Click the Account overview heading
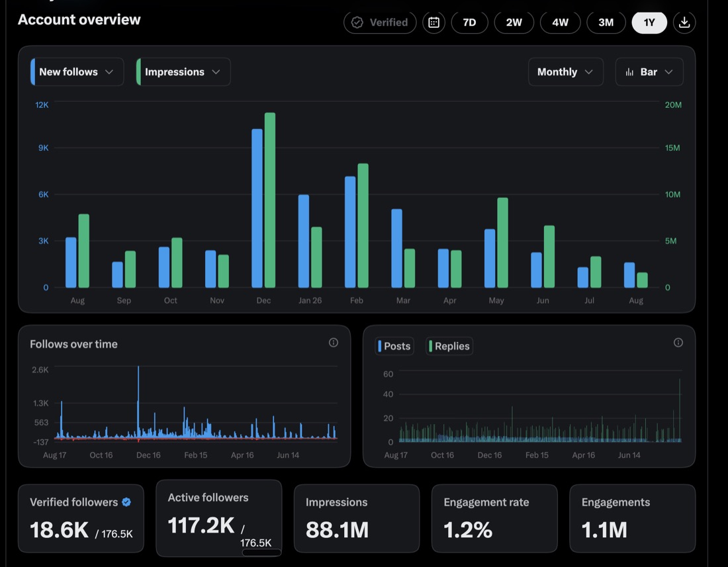Image resolution: width=728 pixels, height=567 pixels. [x=79, y=19]
